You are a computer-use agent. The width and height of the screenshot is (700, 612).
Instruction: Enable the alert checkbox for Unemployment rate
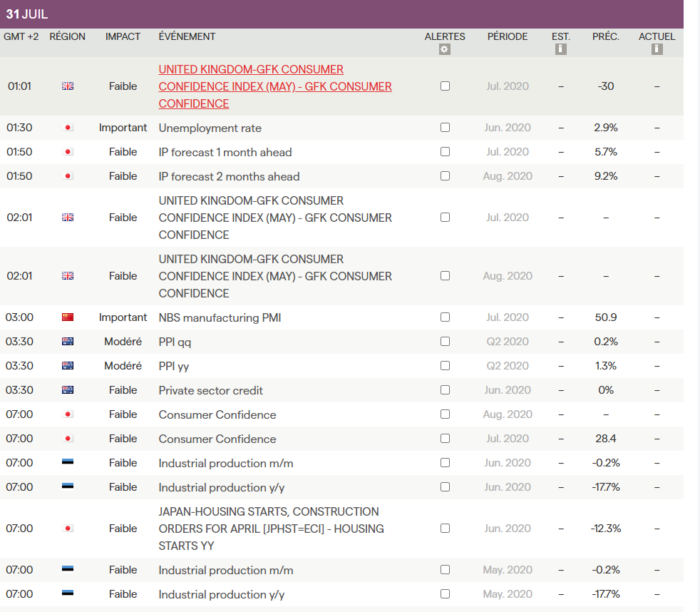coord(445,127)
